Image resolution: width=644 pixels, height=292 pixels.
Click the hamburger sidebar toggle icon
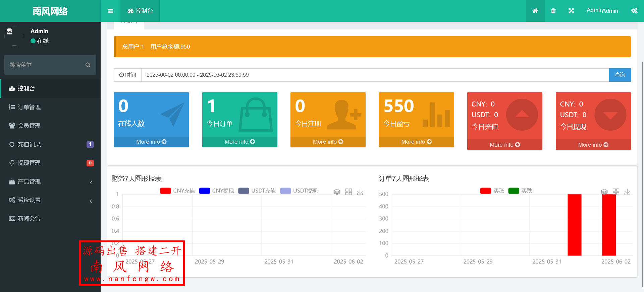(x=110, y=11)
